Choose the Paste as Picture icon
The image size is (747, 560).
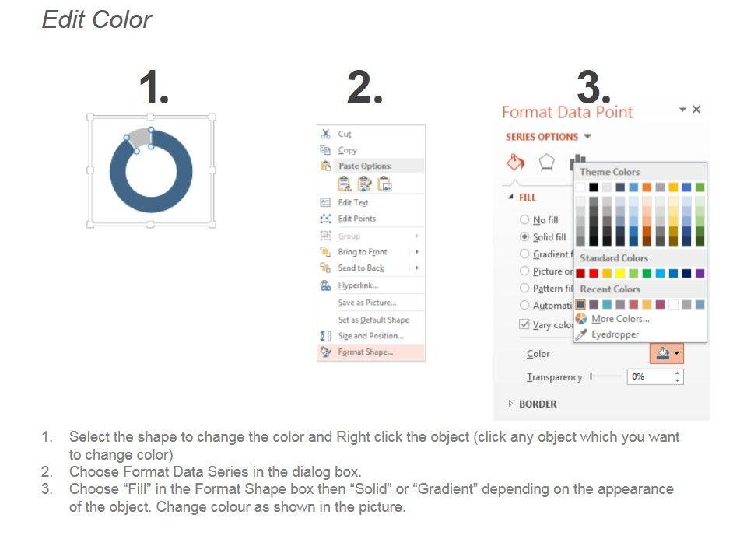tap(384, 184)
